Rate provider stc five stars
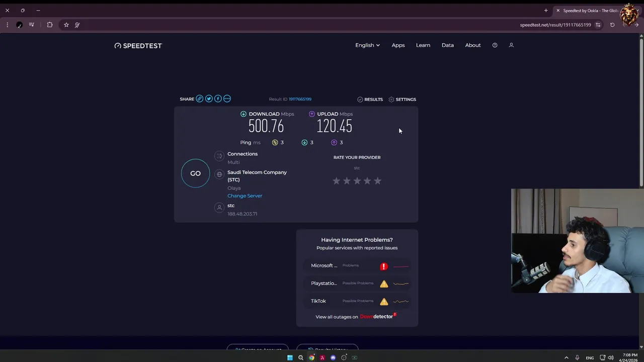The image size is (644, 362). pos(377,181)
